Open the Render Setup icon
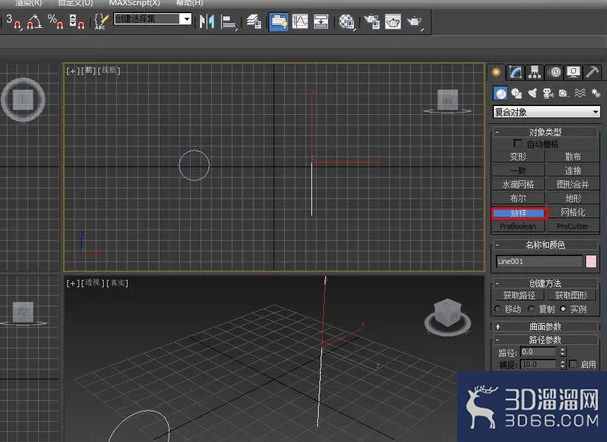Screen dimensions: 607x442 point(372,22)
